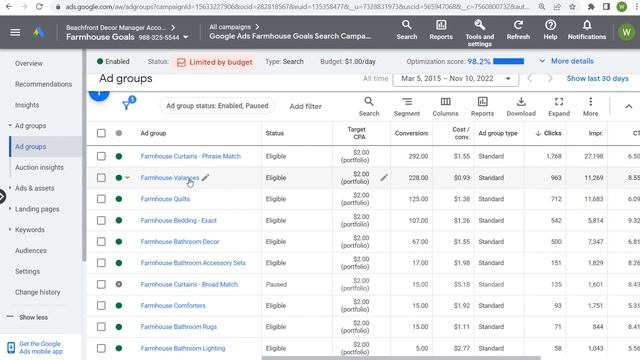Check Farmhouse Bedding - Exact row
The height and width of the screenshot is (360, 640).
point(101,220)
